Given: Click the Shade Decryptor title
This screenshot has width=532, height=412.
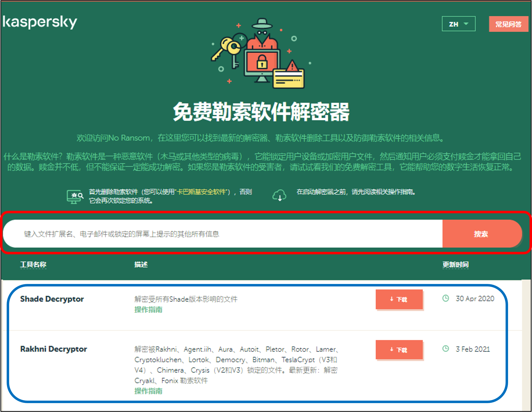Looking at the screenshot, I should (x=52, y=299).
